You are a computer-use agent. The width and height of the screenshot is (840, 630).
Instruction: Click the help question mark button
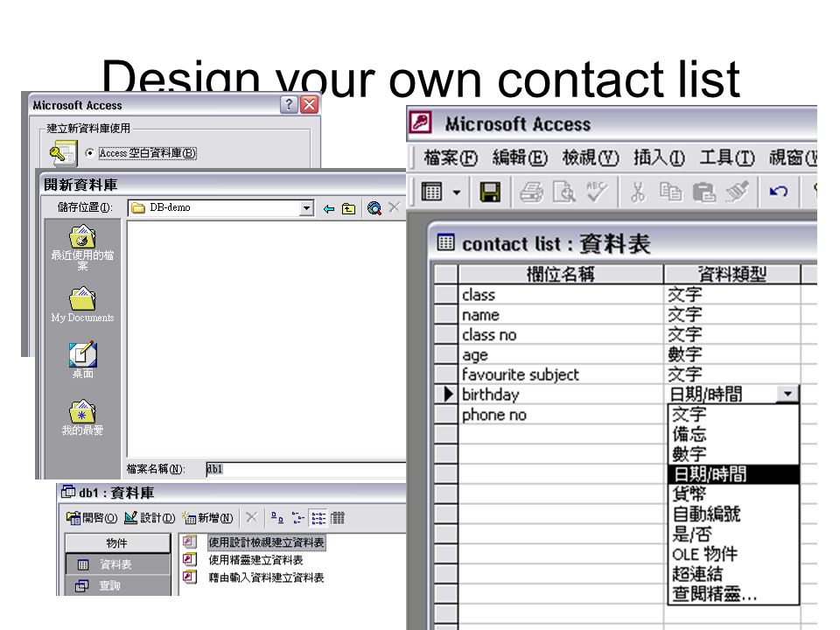point(289,104)
